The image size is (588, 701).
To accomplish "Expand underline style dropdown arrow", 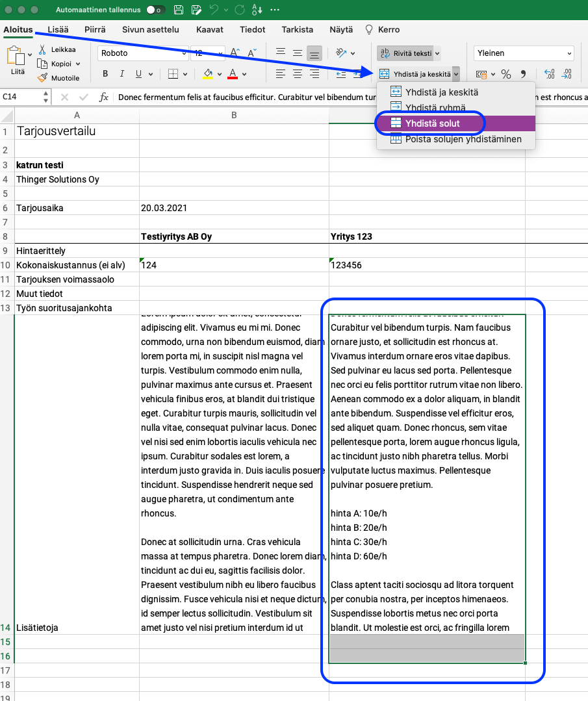I will pyautogui.click(x=151, y=74).
